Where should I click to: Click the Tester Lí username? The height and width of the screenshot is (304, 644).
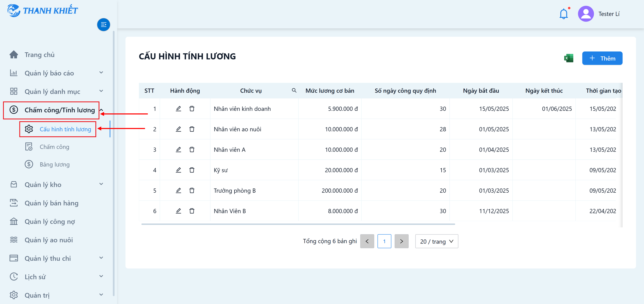(609, 14)
